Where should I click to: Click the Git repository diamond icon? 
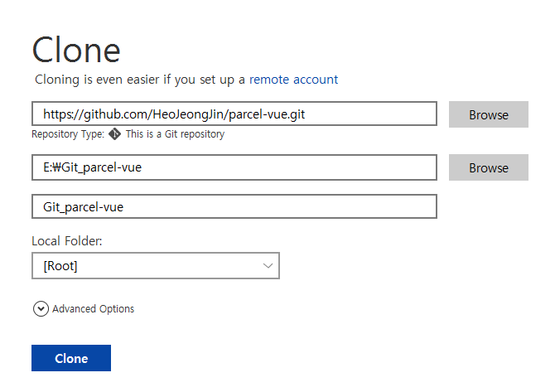coord(114,134)
